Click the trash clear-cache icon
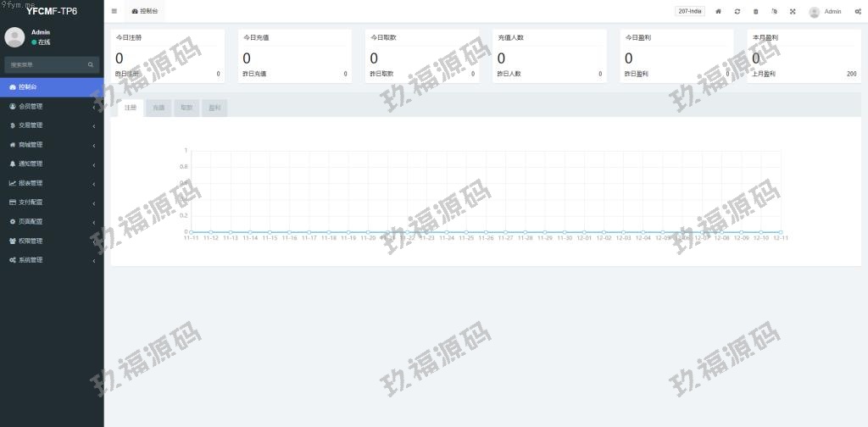Viewport: 868px width, 427px height. [x=755, y=11]
